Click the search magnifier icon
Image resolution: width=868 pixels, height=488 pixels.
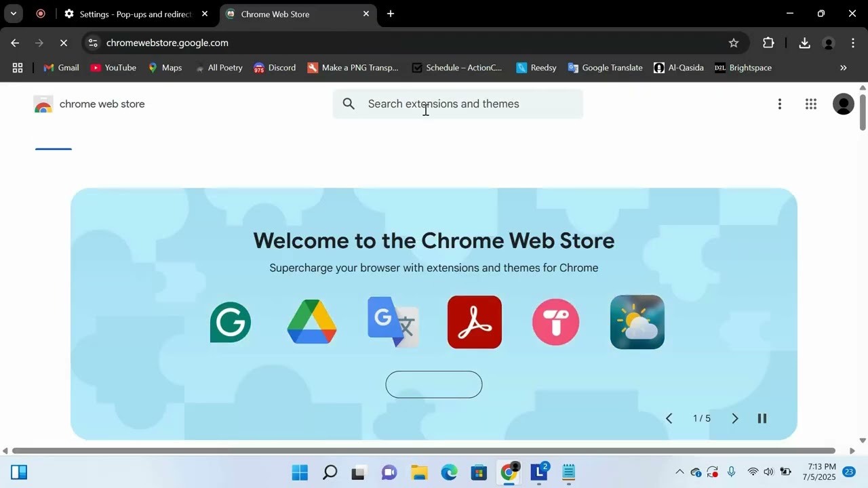click(x=349, y=104)
